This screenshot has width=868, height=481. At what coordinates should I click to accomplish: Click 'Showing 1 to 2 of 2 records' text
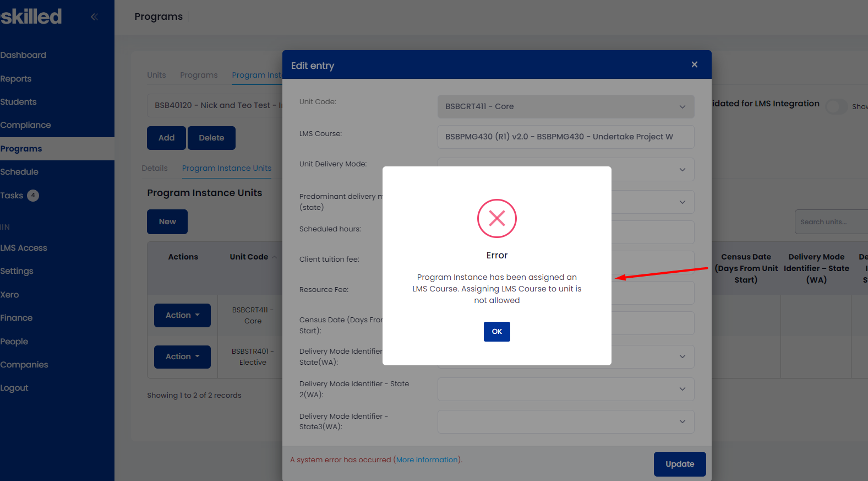pyautogui.click(x=194, y=395)
